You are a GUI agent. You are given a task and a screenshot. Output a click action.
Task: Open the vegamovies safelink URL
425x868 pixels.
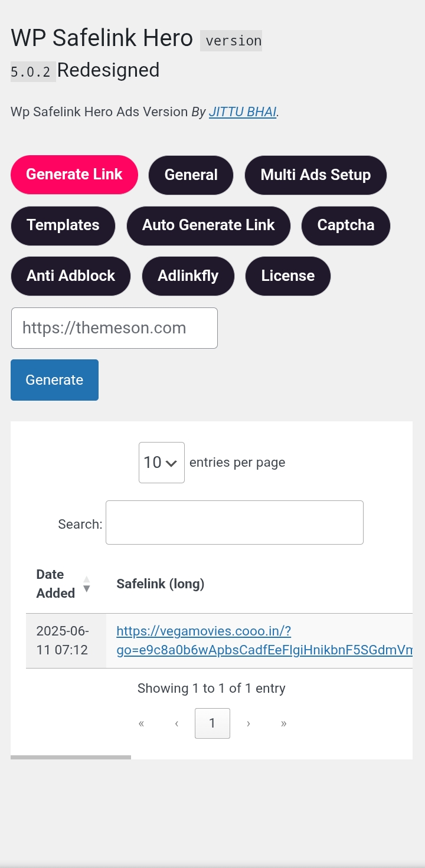(204, 632)
